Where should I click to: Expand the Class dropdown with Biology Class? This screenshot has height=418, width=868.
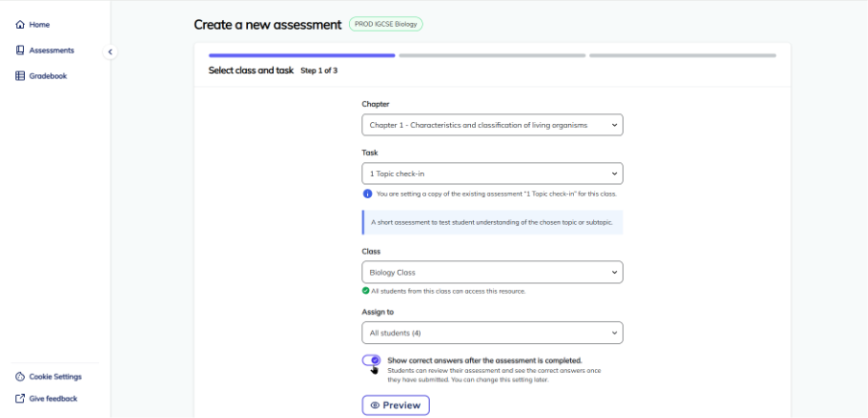coord(493,272)
